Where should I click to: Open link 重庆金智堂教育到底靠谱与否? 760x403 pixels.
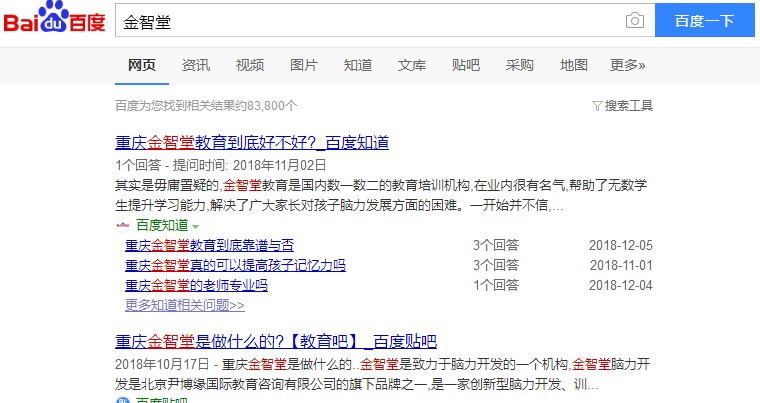pyautogui.click(x=209, y=246)
